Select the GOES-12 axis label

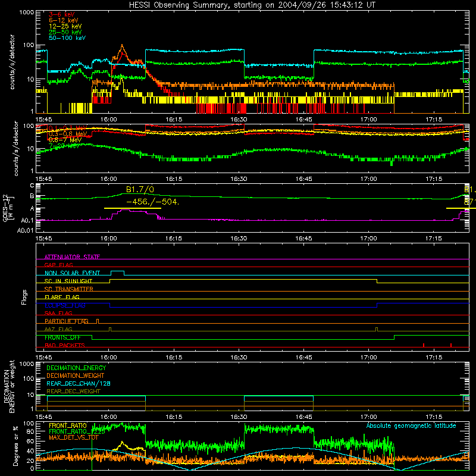(x=8, y=208)
